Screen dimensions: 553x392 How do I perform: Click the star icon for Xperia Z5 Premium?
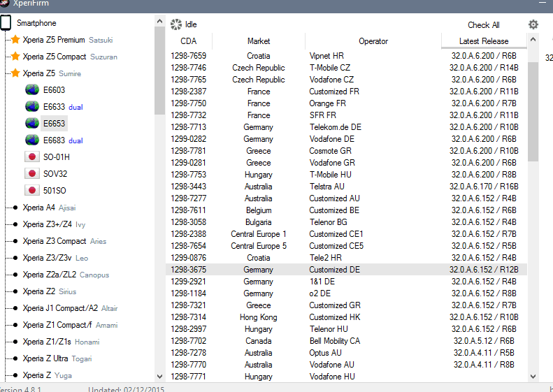pos(15,40)
